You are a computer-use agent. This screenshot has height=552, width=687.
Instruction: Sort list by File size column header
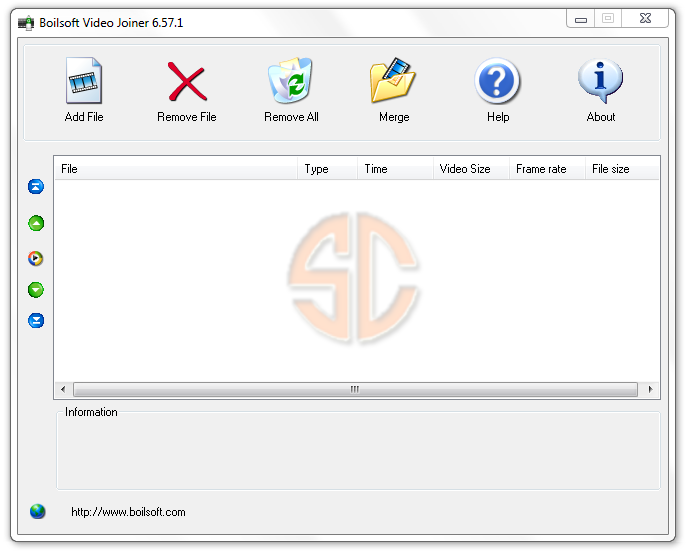[x=623, y=169]
